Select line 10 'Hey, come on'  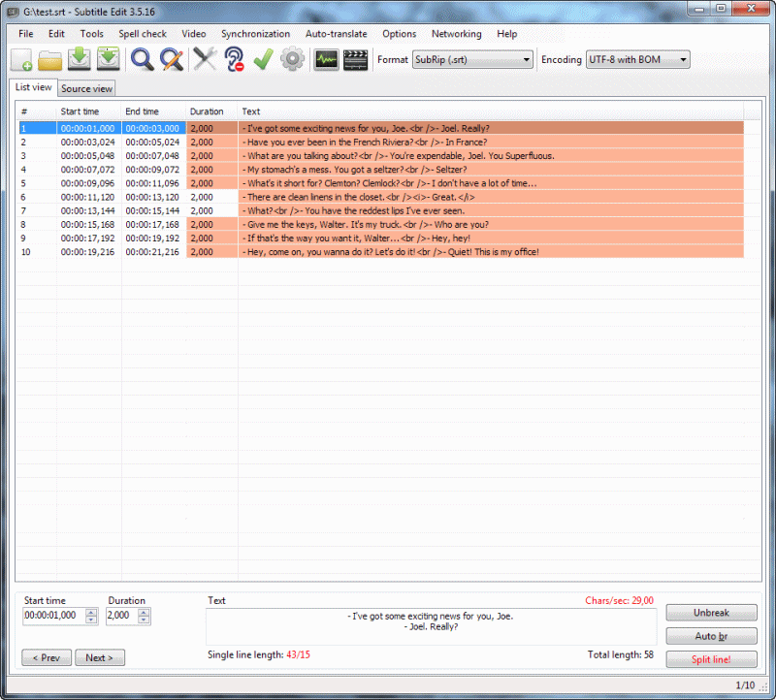pos(381,252)
